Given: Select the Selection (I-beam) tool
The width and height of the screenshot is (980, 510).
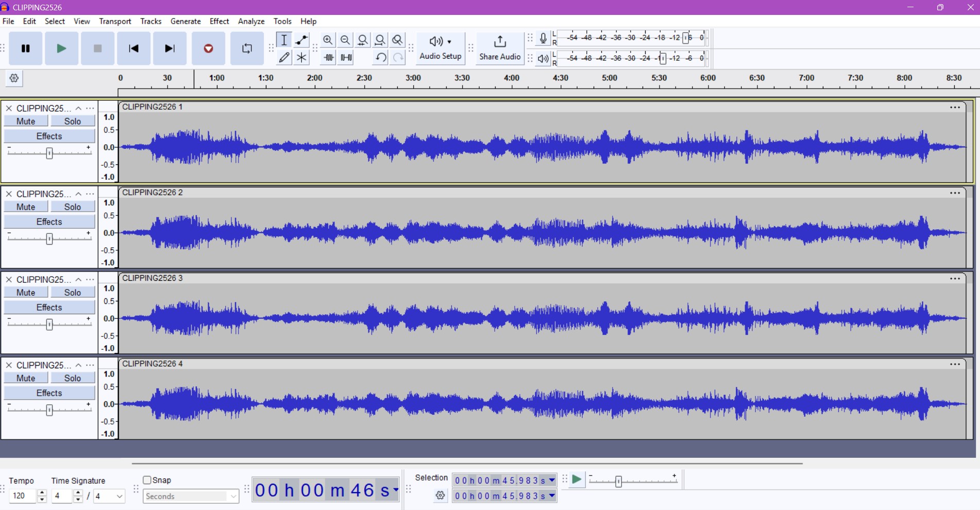Looking at the screenshot, I should 284,40.
